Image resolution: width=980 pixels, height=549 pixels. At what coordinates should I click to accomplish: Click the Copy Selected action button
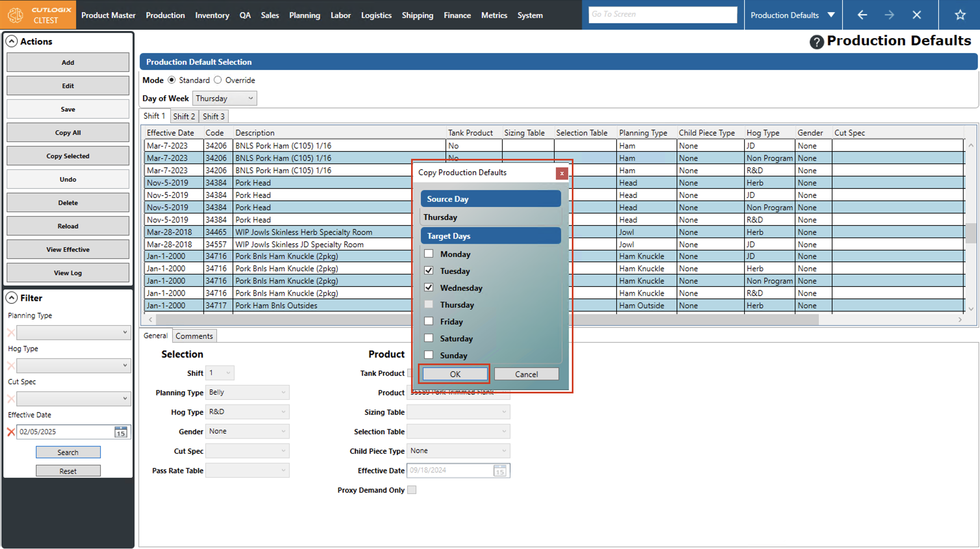68,156
